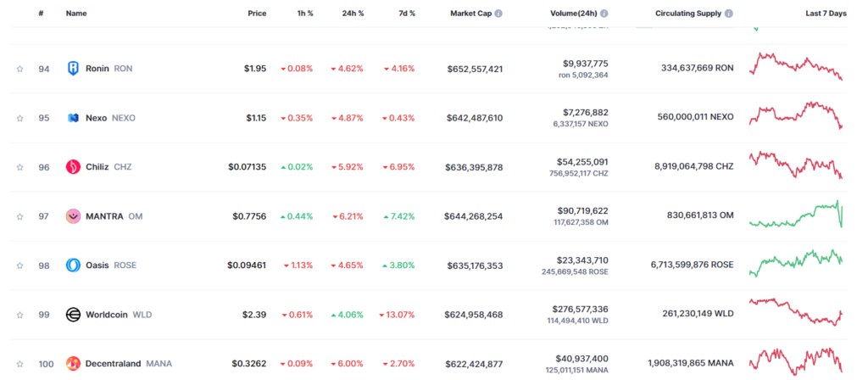
Task: Click the MANTRA pink logo icon
Action: 73,216
